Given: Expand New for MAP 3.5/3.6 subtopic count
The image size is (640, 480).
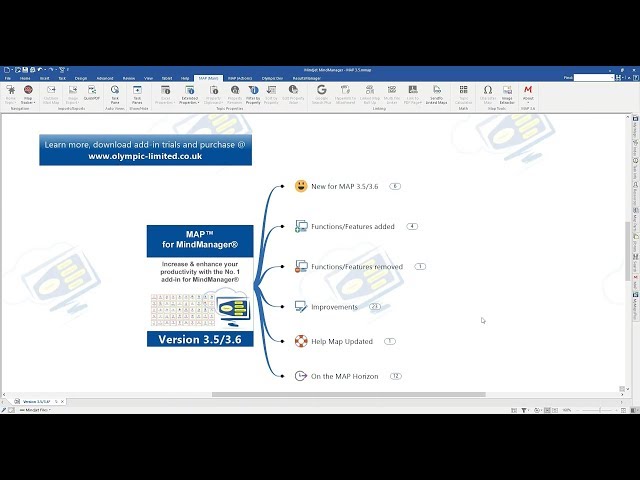Looking at the screenshot, I should 395,186.
